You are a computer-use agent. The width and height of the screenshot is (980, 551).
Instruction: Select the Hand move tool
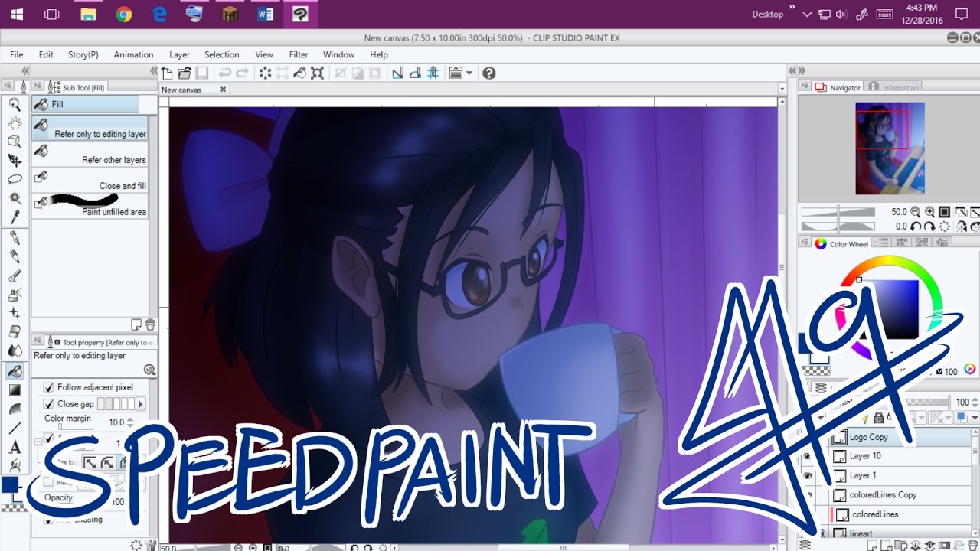coord(15,123)
